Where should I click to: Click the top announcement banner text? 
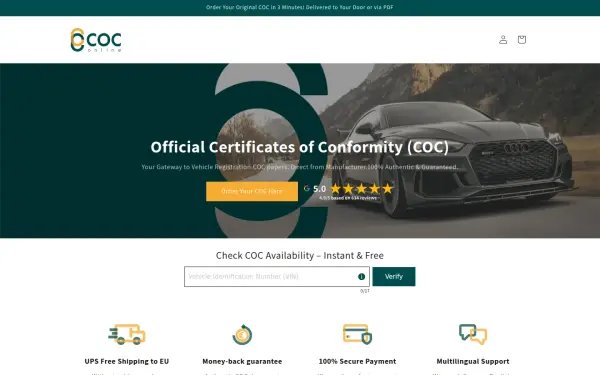(x=300, y=7)
